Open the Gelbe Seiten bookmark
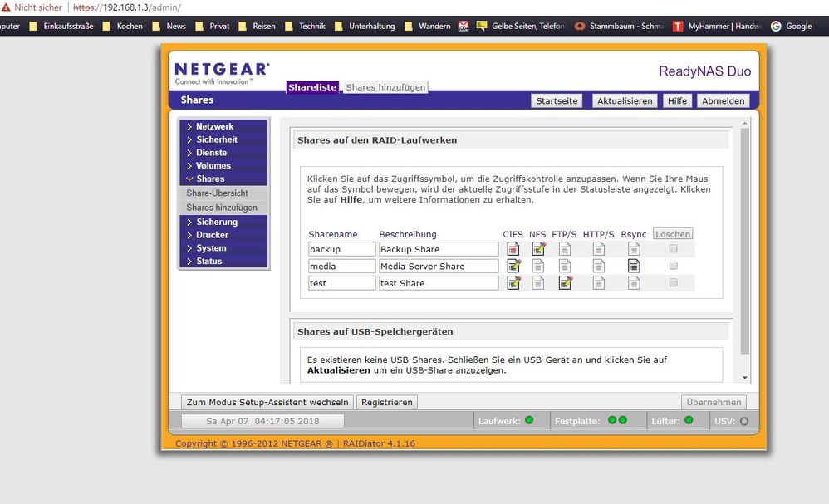The height and width of the screenshot is (504, 829). [x=520, y=26]
